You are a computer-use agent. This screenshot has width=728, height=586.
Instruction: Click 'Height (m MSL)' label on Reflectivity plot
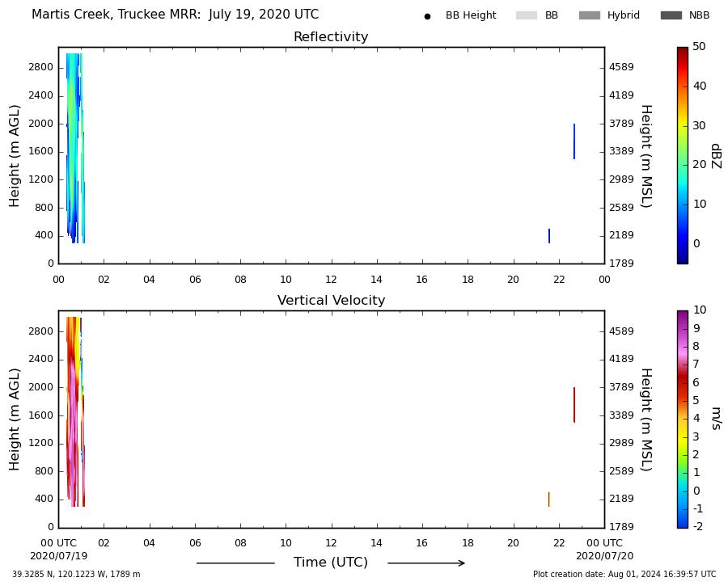(646, 156)
